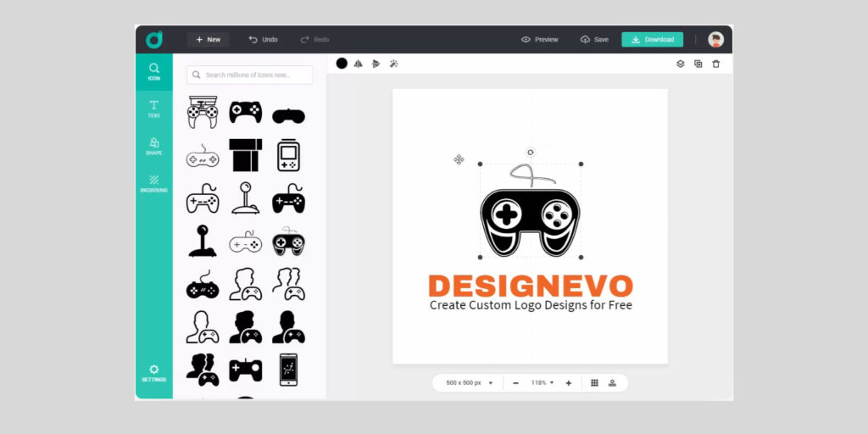Click the move handle beside the selection
The height and width of the screenshot is (434, 868).
459,159
